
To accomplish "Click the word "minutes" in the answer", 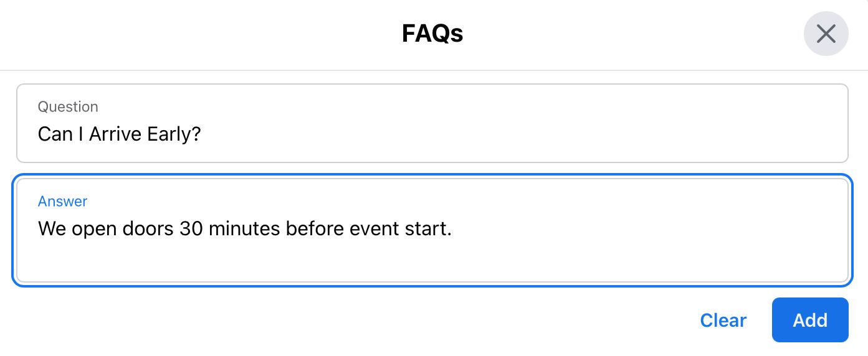I will (x=244, y=229).
